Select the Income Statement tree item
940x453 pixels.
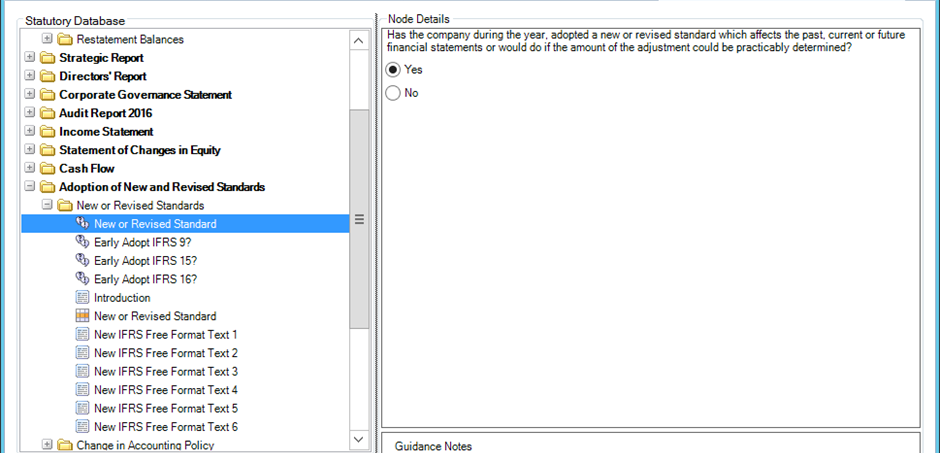pyautogui.click(x=106, y=132)
